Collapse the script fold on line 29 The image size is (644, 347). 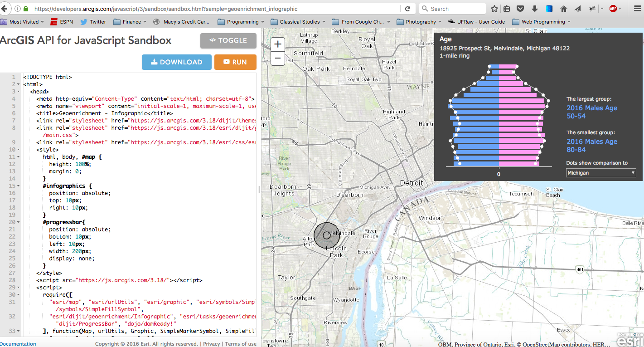(18, 288)
